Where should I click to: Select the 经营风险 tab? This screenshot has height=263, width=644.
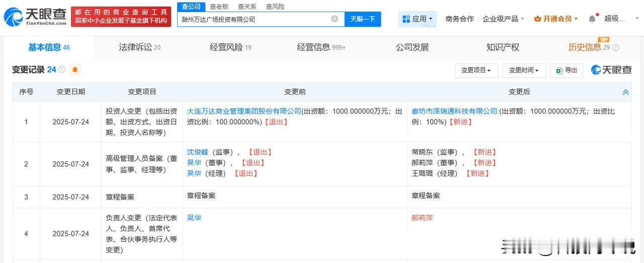click(x=230, y=47)
